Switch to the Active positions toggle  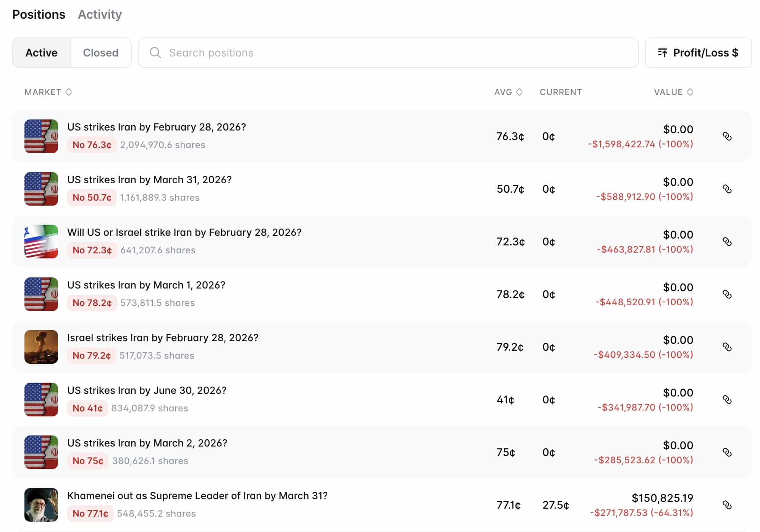41,53
